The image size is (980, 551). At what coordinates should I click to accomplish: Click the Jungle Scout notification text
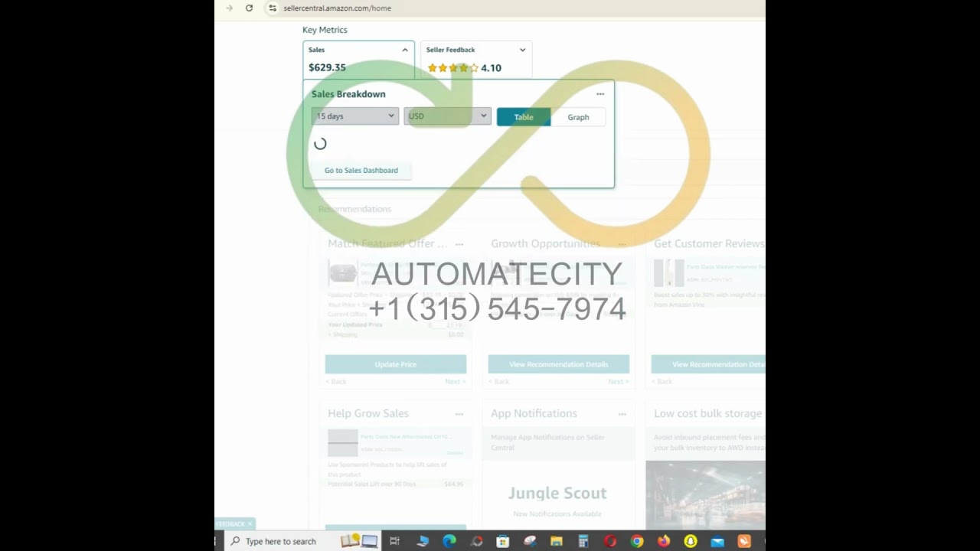pyautogui.click(x=557, y=494)
